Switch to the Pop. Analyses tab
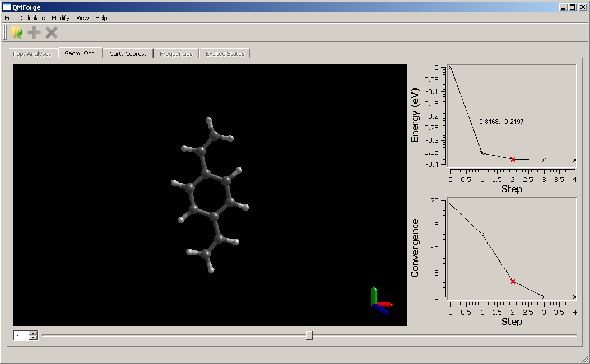 coord(32,54)
